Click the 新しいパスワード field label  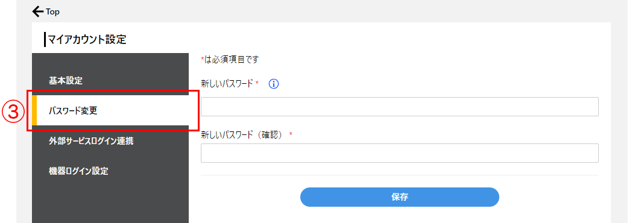click(227, 84)
